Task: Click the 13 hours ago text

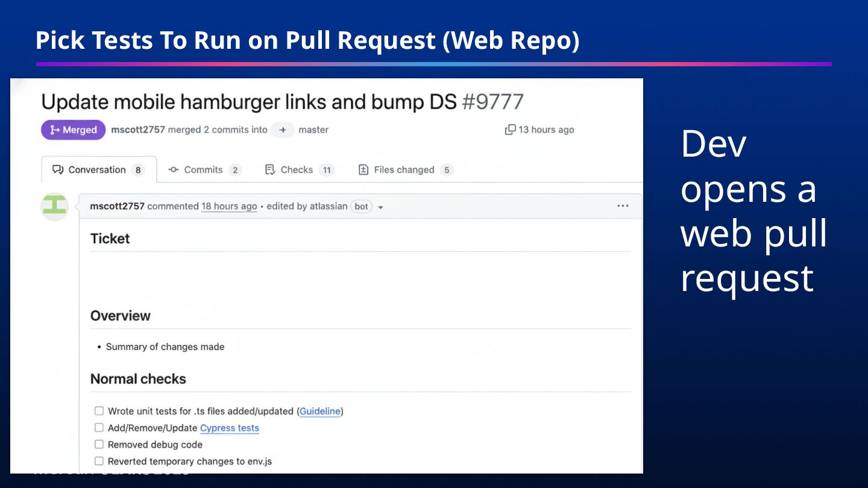Action: [546, 130]
